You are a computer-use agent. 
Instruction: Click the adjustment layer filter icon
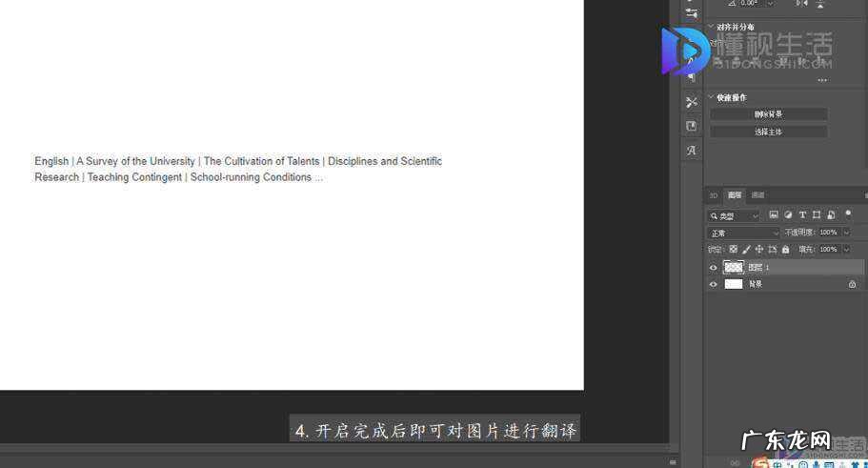click(788, 215)
